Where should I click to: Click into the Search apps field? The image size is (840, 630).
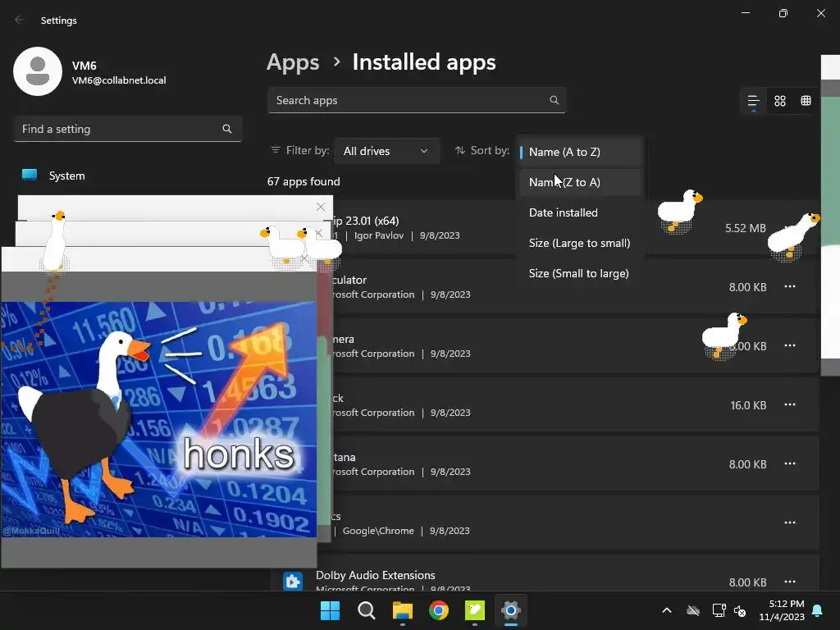(416, 100)
